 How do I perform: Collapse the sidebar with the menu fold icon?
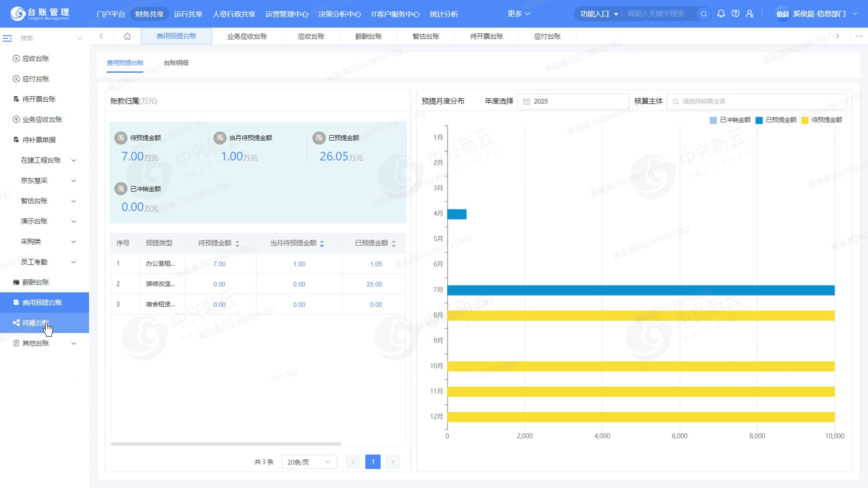click(x=7, y=38)
